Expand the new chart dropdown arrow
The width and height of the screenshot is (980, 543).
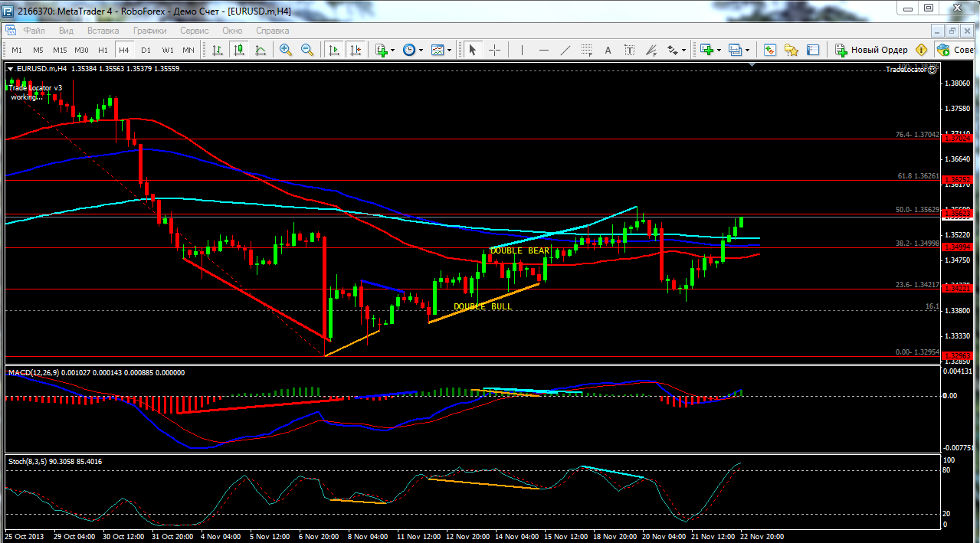tap(719, 51)
